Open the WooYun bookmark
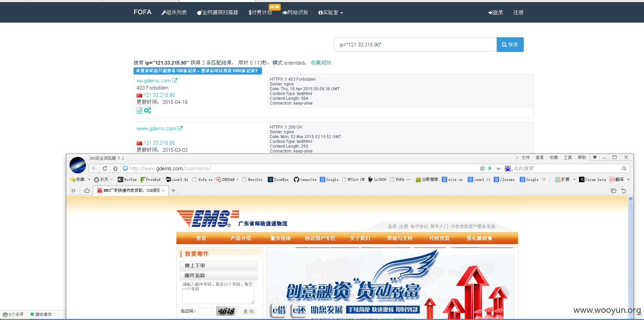This screenshot has width=644, height=320. coord(127,179)
